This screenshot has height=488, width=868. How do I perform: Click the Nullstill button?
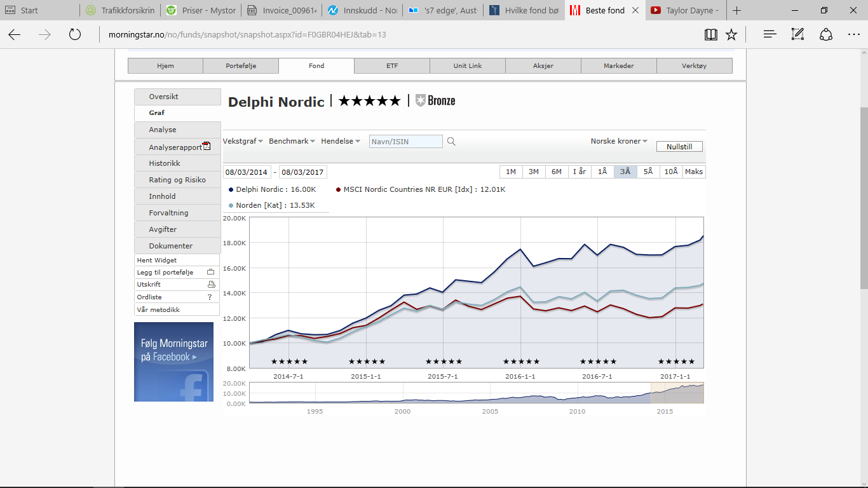679,146
